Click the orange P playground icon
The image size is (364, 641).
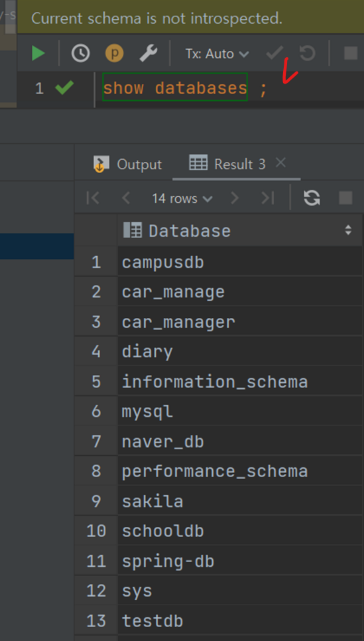coord(115,53)
